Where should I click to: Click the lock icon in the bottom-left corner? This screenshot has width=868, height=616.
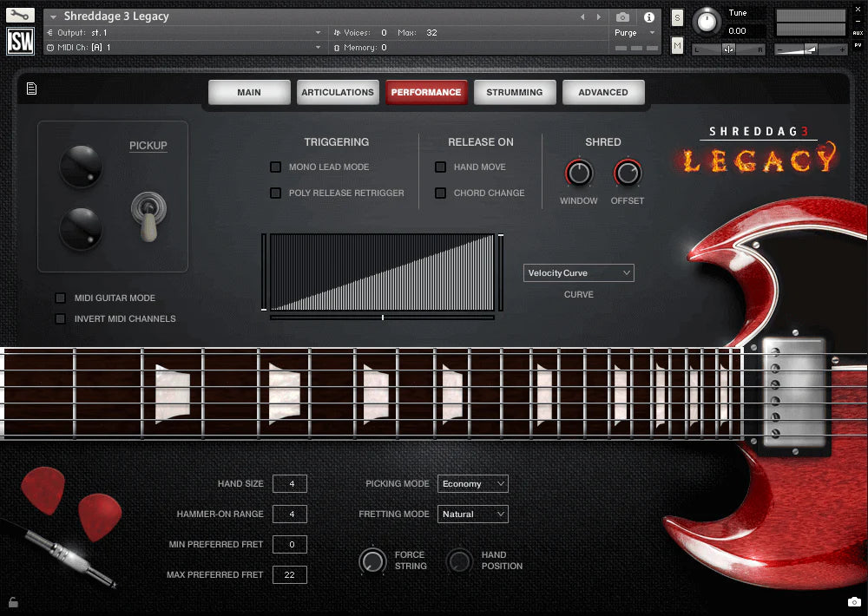coord(12,601)
